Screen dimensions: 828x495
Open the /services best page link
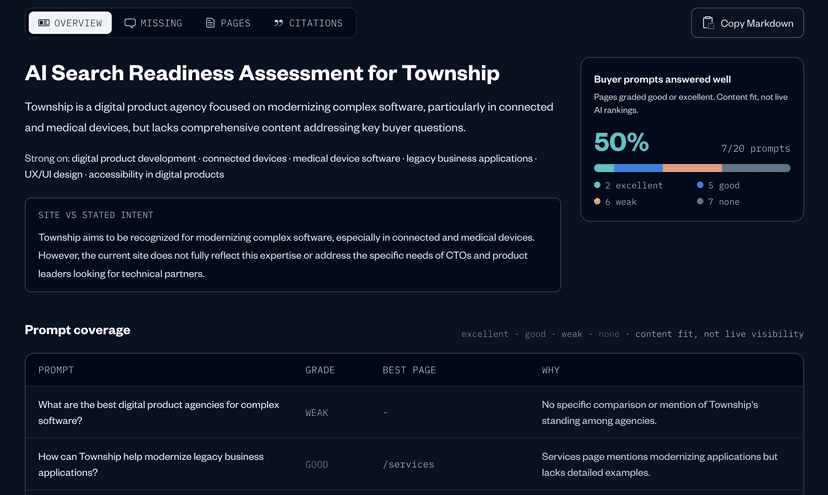pos(408,464)
